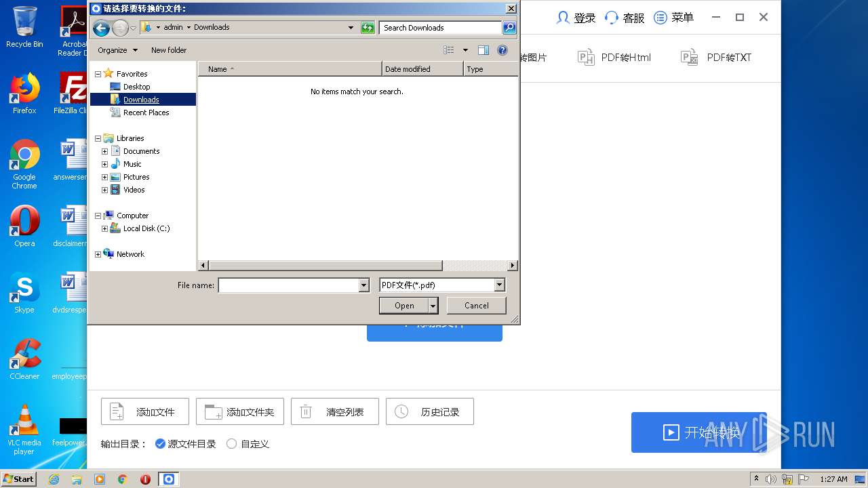Open customer service (客服) in converter

(625, 18)
